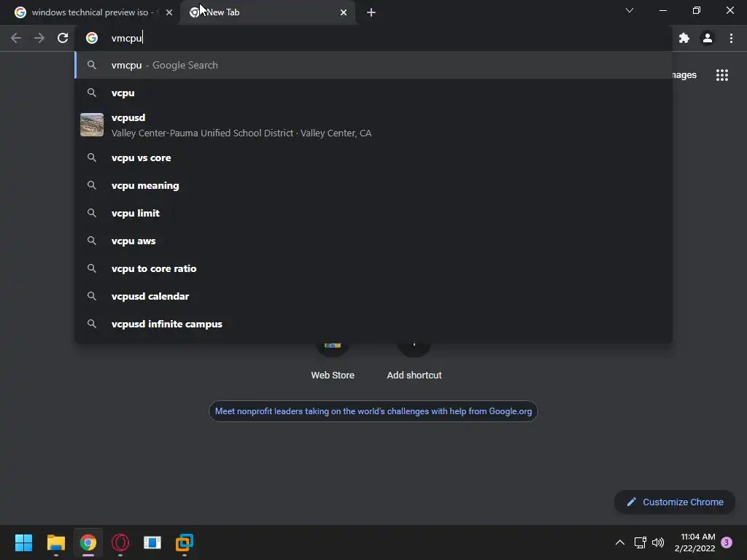This screenshot has height=560, width=747.
Task: Show hidden tray icons chevron
Action: (x=620, y=542)
